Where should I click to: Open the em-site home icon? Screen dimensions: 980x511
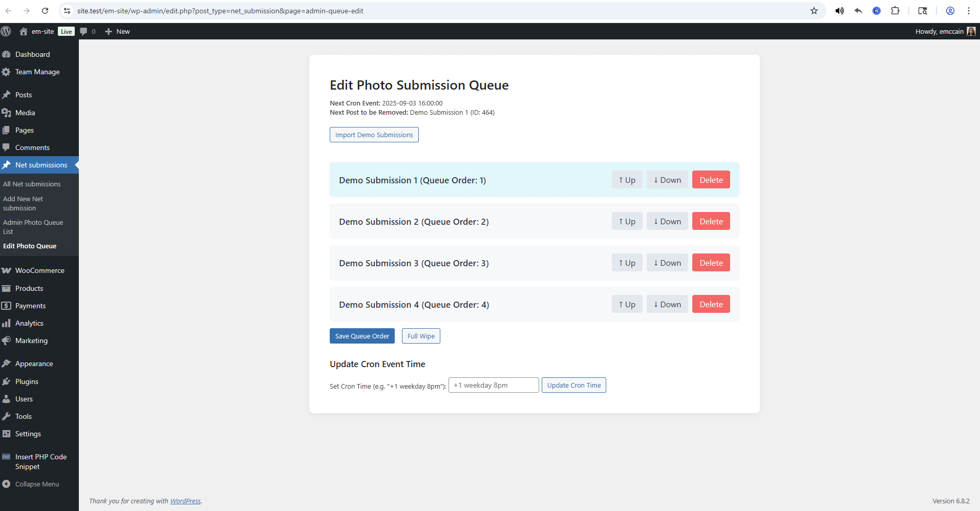click(x=24, y=31)
